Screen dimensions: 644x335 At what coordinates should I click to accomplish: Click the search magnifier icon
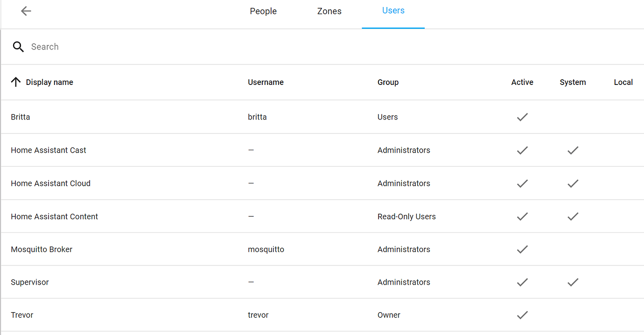coord(18,47)
